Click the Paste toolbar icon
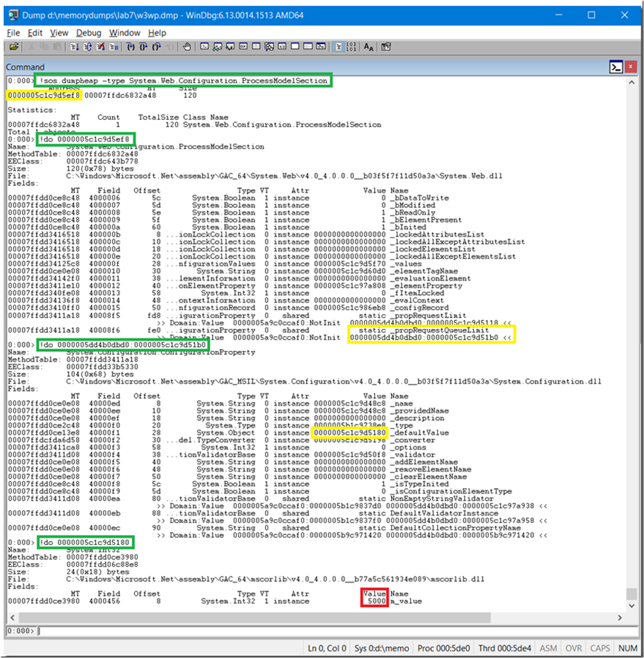This screenshot has height=658, width=644. [x=57, y=47]
